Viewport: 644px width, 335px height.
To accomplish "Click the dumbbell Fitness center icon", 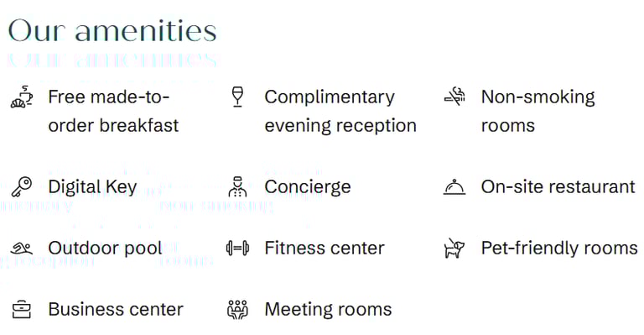I will coord(238,249).
